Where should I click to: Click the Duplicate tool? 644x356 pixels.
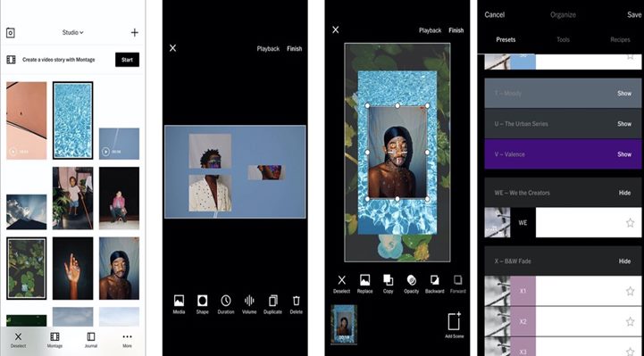[272, 304]
